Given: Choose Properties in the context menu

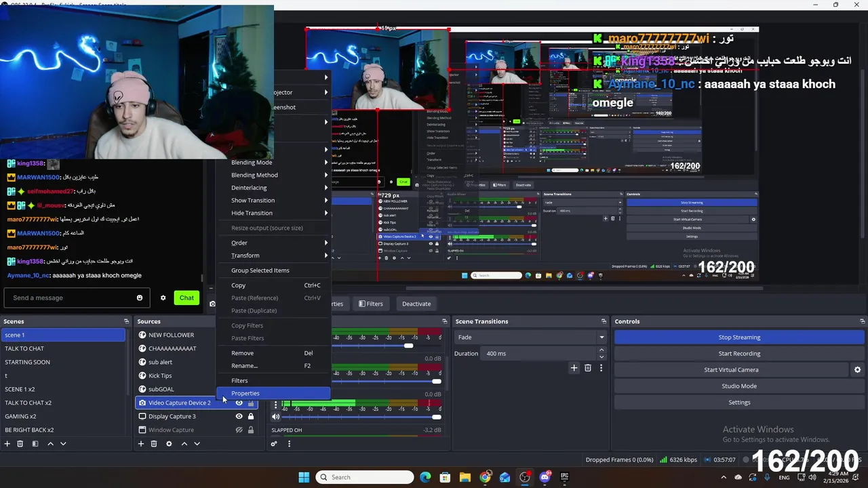Looking at the screenshot, I should [x=273, y=393].
